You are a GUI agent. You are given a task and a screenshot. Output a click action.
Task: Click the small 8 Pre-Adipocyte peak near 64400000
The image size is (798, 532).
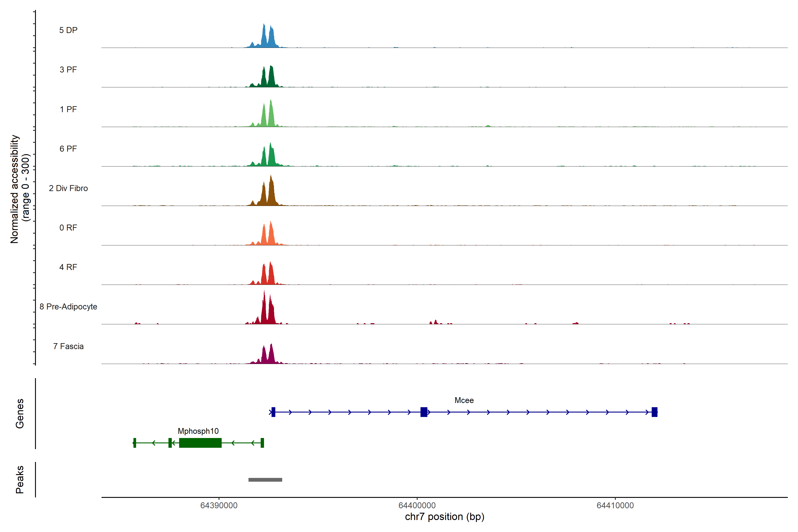pos(435,322)
